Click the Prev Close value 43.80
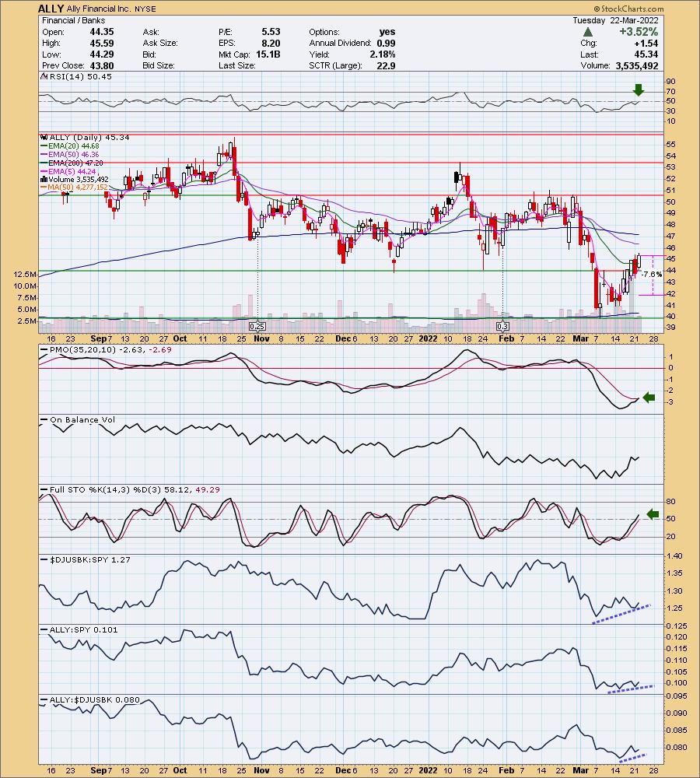 click(102, 65)
